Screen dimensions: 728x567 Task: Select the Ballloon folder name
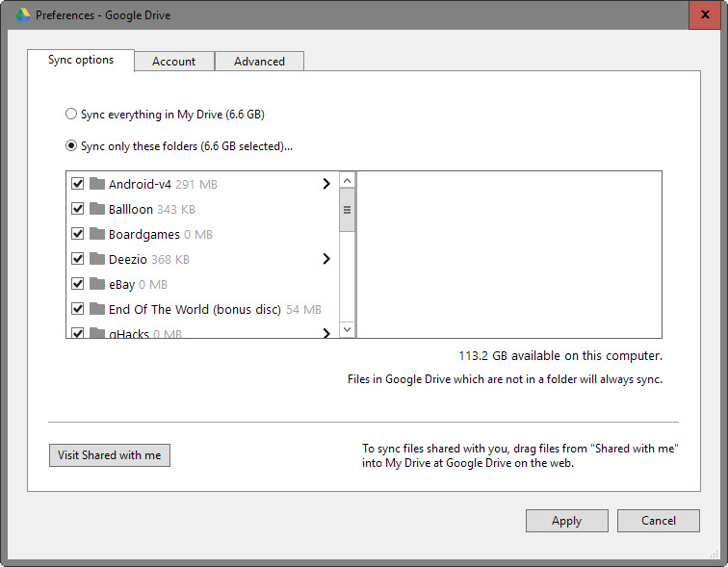click(131, 209)
